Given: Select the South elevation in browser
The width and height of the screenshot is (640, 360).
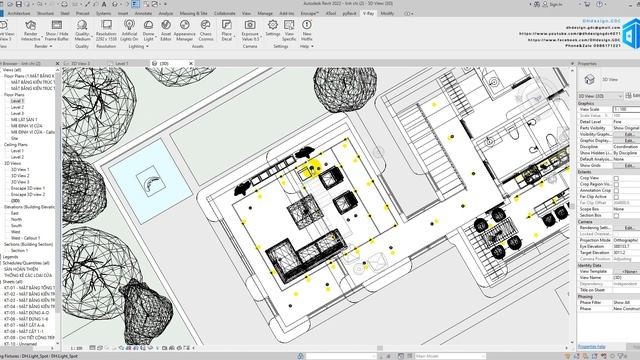Looking at the screenshot, I should pos(16,225).
